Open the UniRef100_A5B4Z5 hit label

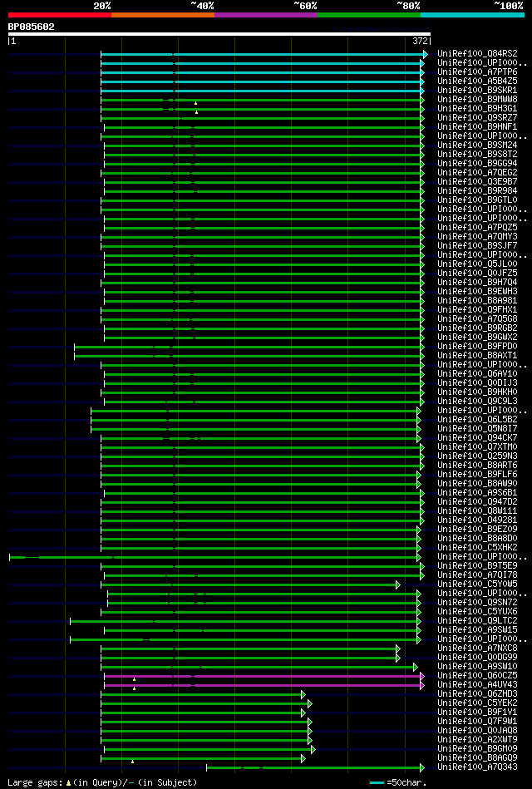(x=477, y=81)
